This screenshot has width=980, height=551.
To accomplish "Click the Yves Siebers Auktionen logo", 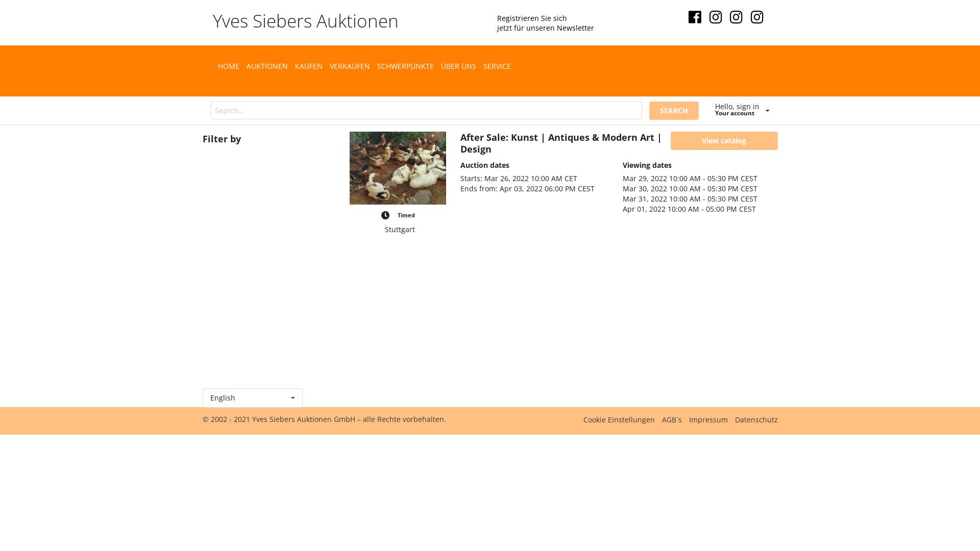I will pos(305,21).
